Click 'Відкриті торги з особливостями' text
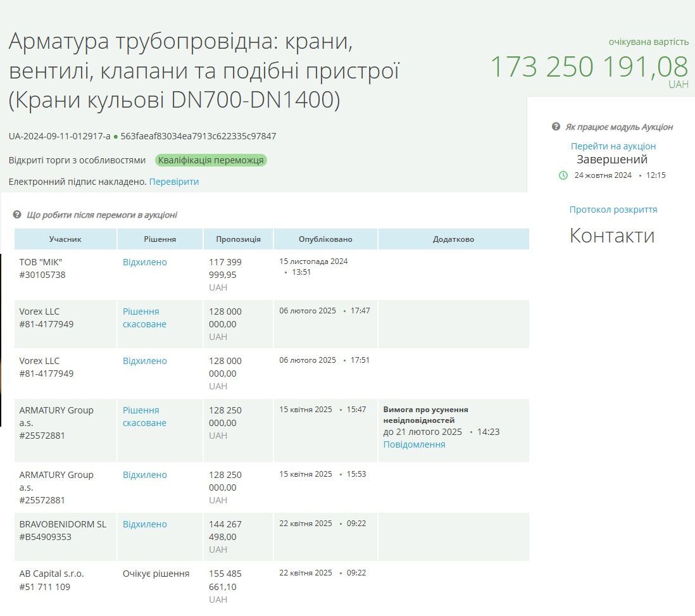 (x=77, y=160)
